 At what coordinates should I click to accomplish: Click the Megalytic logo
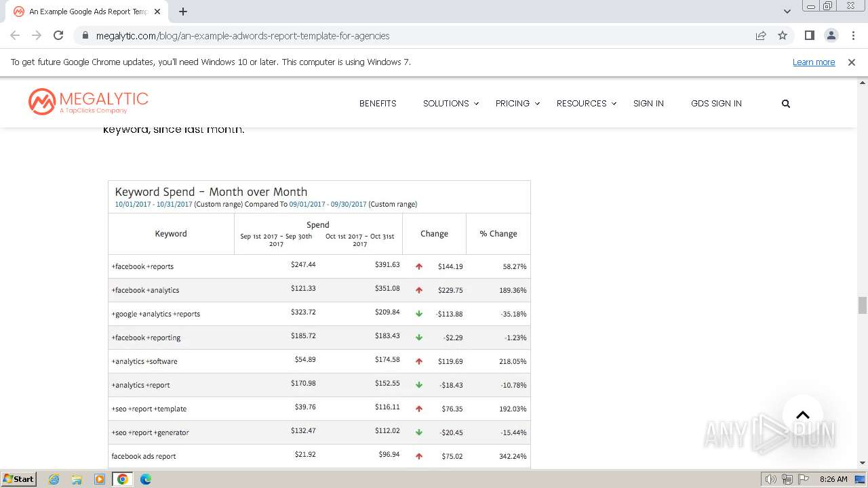(x=88, y=102)
